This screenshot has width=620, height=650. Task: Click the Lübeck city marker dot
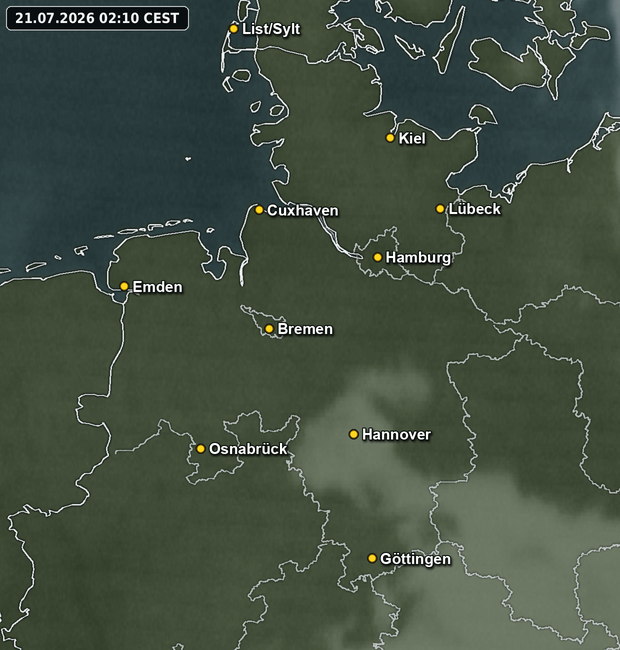pyautogui.click(x=440, y=209)
